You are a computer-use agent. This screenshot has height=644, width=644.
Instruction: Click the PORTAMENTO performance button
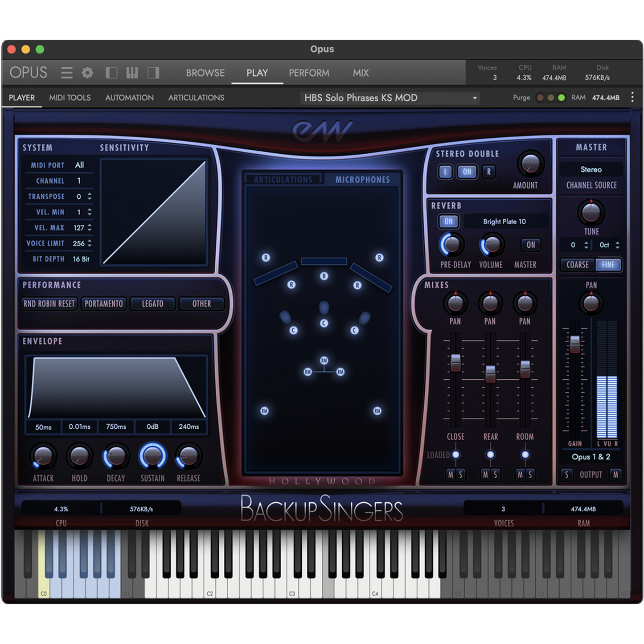[x=103, y=304]
